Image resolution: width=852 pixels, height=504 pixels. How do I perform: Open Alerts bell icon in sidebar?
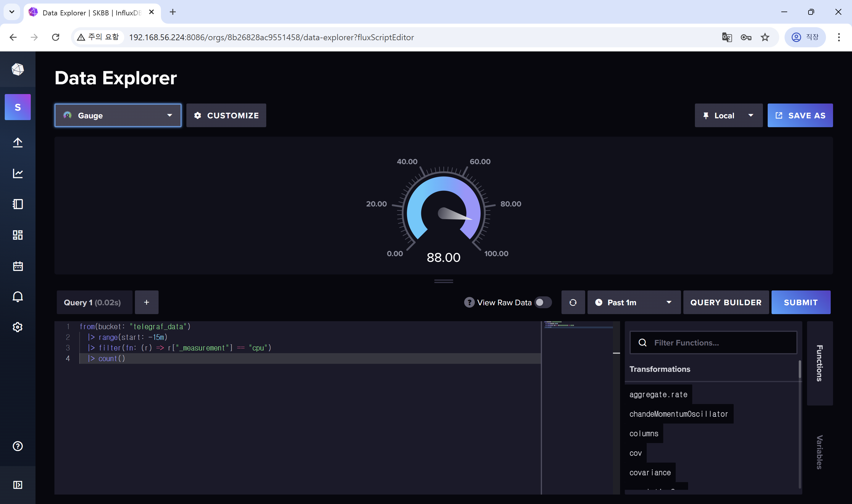pos(18,297)
